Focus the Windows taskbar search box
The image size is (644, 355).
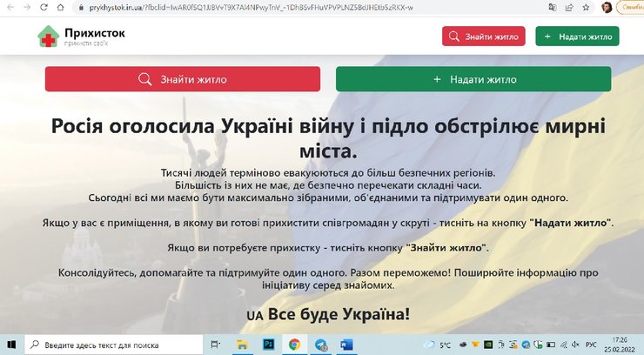(114, 345)
